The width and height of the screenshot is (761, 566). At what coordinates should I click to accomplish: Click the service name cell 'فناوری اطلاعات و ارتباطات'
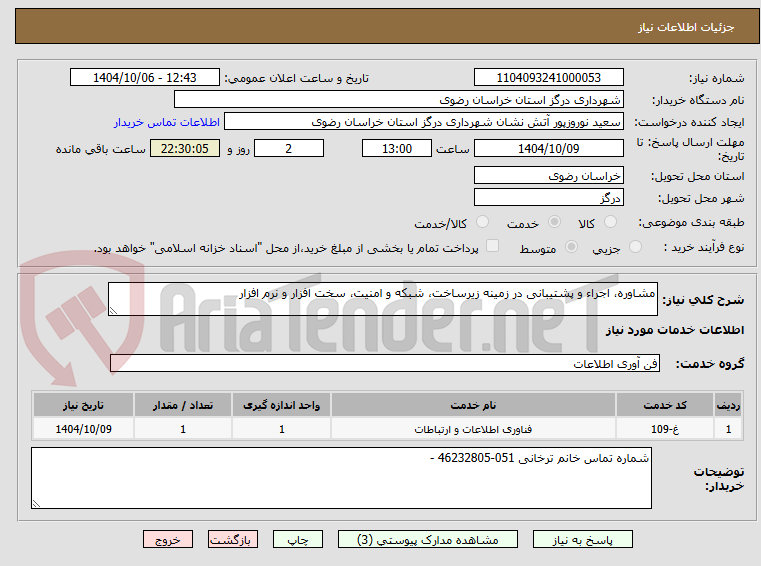pyautogui.click(x=473, y=429)
